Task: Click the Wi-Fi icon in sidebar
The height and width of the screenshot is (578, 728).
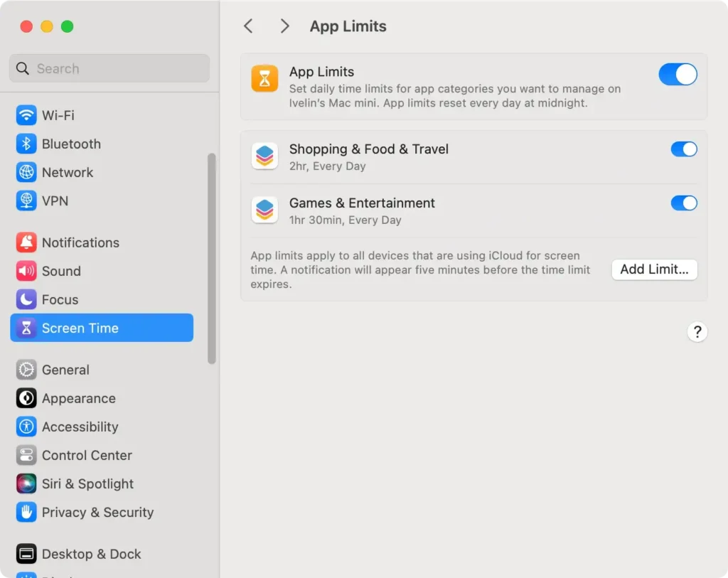Action: click(x=26, y=115)
